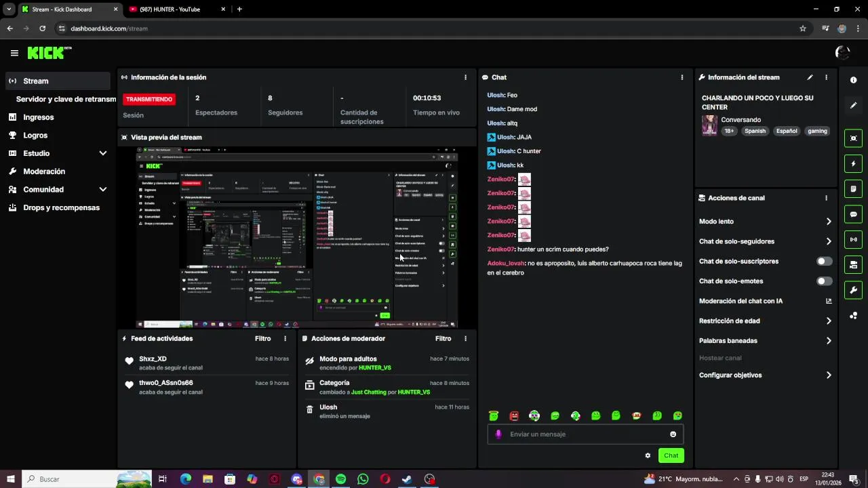This screenshot has height=488, width=868.
Task: Open Chat de solo-seguidores chevron options
Action: pyautogui.click(x=829, y=241)
